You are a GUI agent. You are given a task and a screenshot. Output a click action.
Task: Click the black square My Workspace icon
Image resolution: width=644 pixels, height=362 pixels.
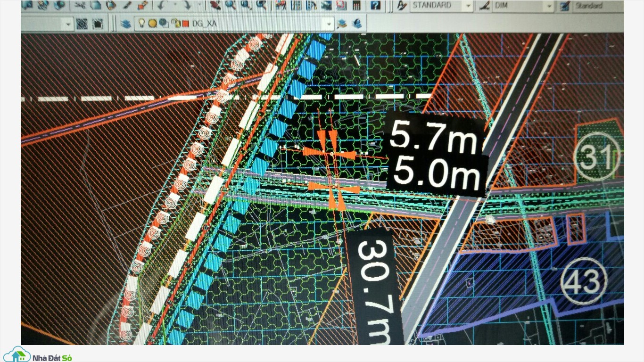click(98, 24)
